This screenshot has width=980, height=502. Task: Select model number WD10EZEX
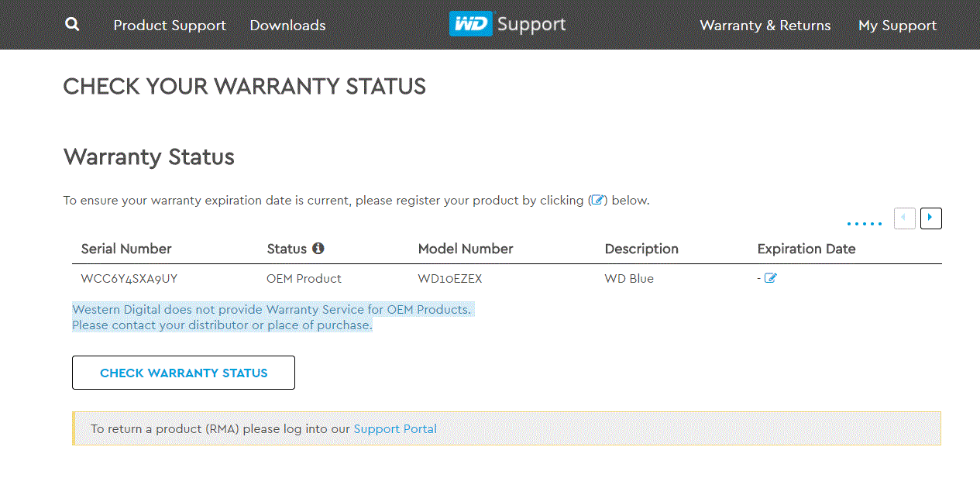tap(450, 279)
